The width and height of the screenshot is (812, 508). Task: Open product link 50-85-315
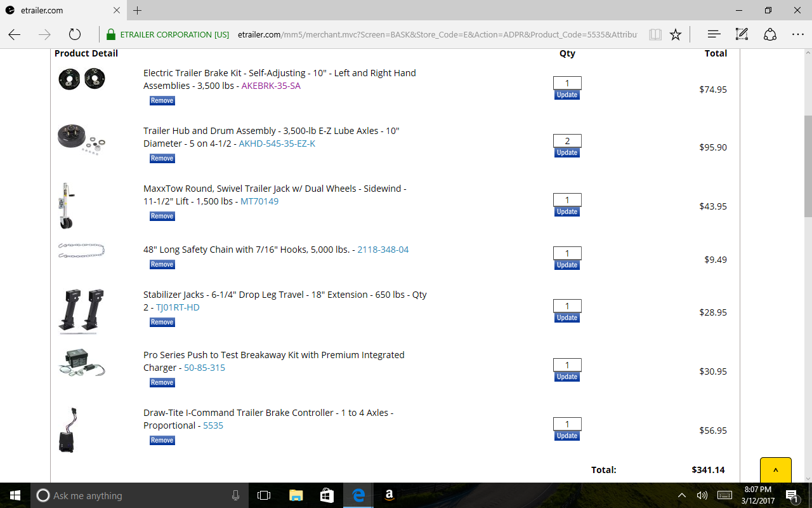204,368
